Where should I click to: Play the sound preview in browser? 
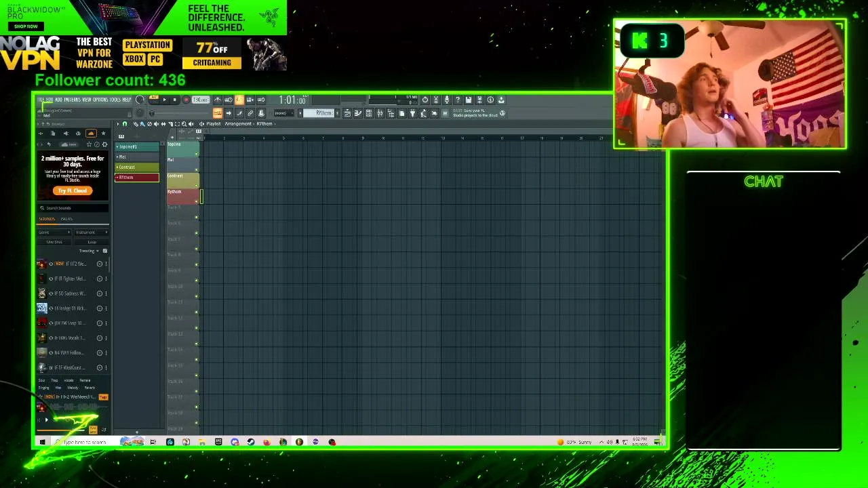47,420
